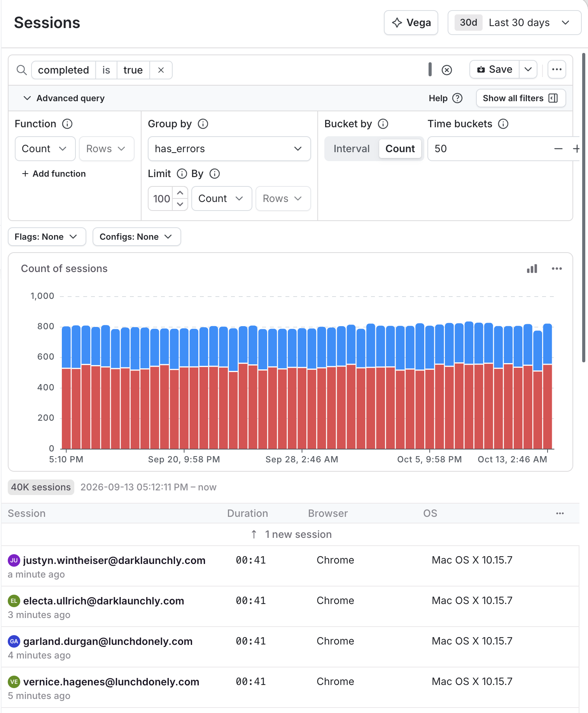Click the info icon beside Group by

click(203, 124)
